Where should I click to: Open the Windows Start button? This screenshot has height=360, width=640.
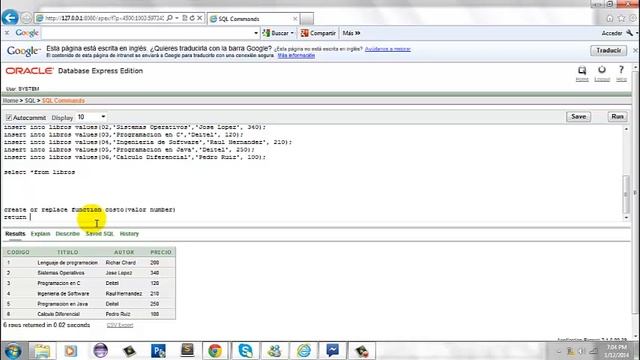[x=13, y=351]
